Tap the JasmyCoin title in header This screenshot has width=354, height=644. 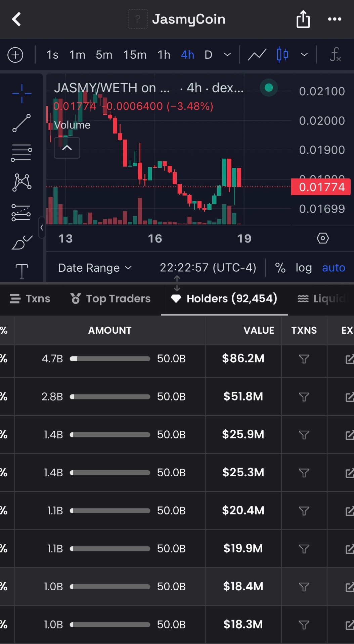pos(188,19)
